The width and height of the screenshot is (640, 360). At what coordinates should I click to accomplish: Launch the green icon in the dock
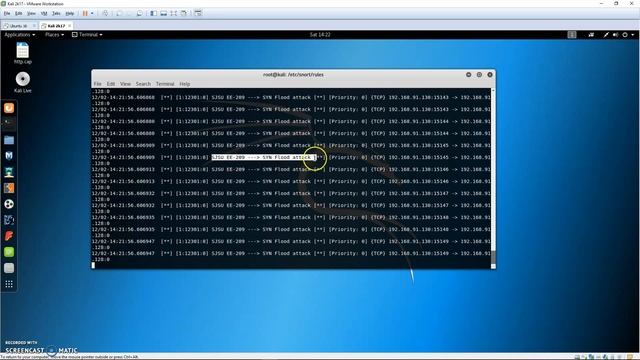[9, 252]
